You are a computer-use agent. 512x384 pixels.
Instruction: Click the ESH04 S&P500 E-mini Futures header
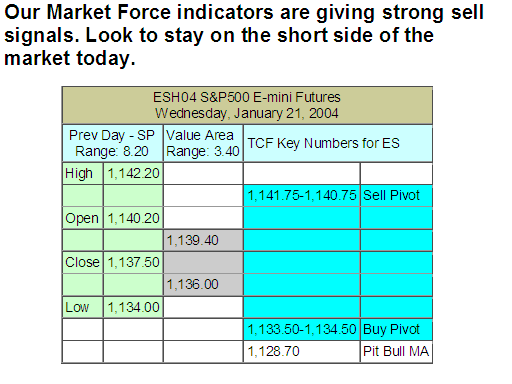247,105
